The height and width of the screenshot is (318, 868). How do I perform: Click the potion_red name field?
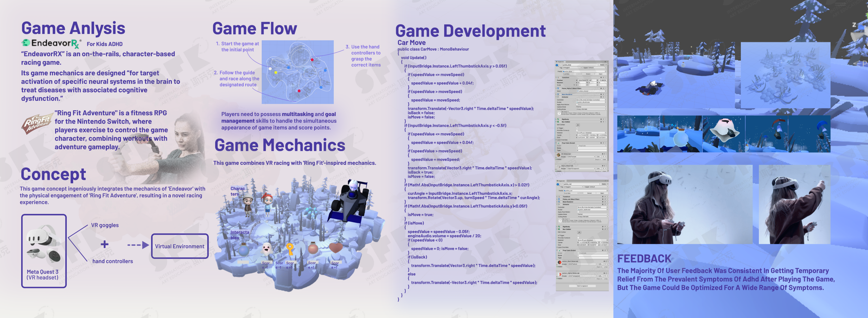[x=582, y=184]
